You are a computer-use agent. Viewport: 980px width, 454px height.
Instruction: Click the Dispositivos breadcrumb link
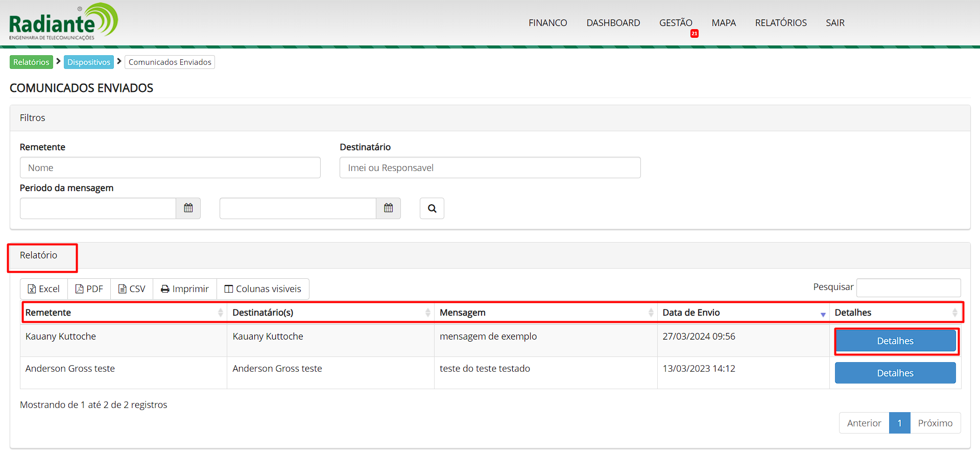click(89, 62)
